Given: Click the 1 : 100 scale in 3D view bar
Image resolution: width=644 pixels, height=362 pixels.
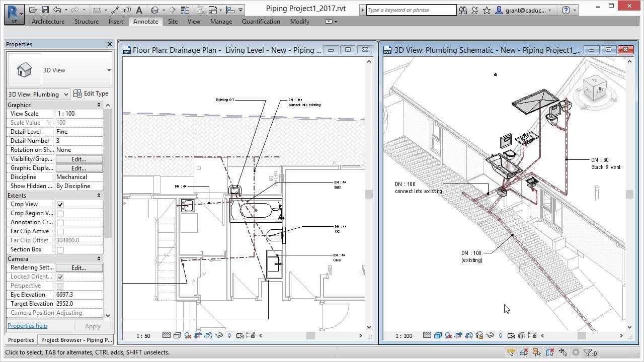Looking at the screenshot, I should [404, 336].
